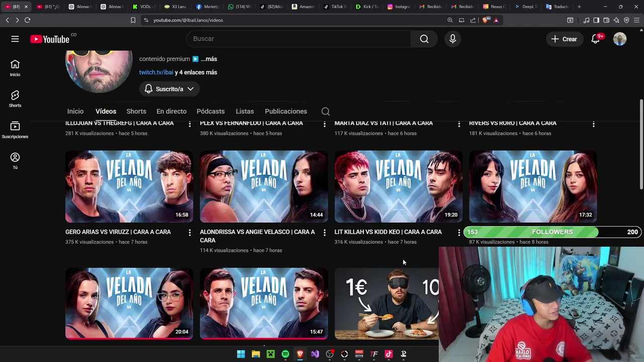Play the Alondrissa vs Angie Velasco thumbnail
The image size is (644, 362).
click(x=264, y=187)
